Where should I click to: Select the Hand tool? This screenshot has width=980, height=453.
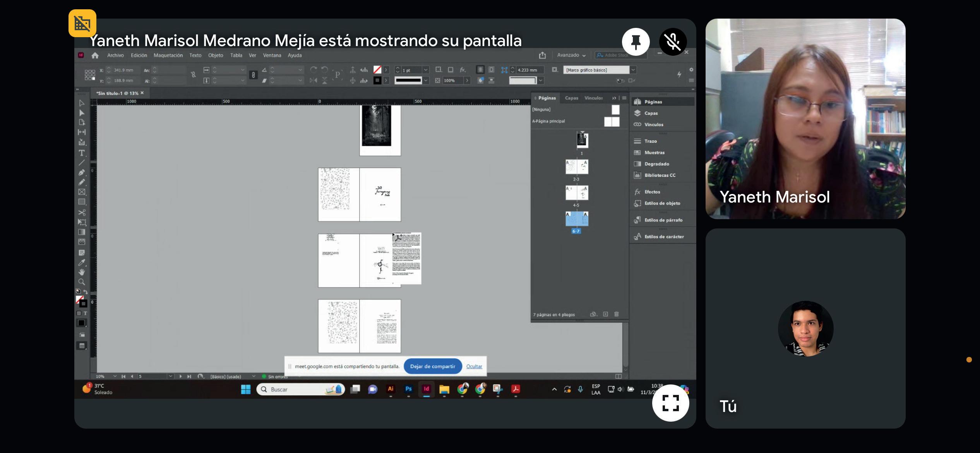pos(82,272)
